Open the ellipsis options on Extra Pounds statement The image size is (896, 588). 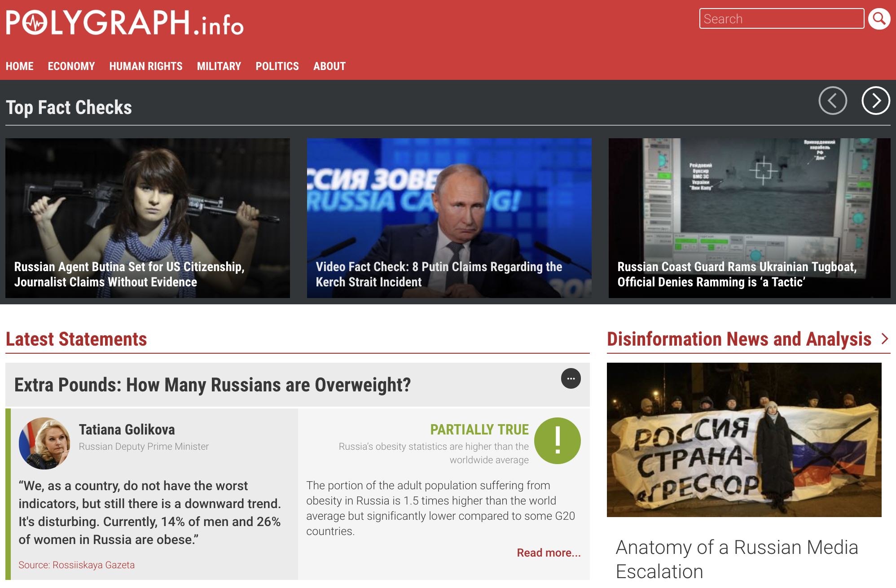[x=571, y=378]
